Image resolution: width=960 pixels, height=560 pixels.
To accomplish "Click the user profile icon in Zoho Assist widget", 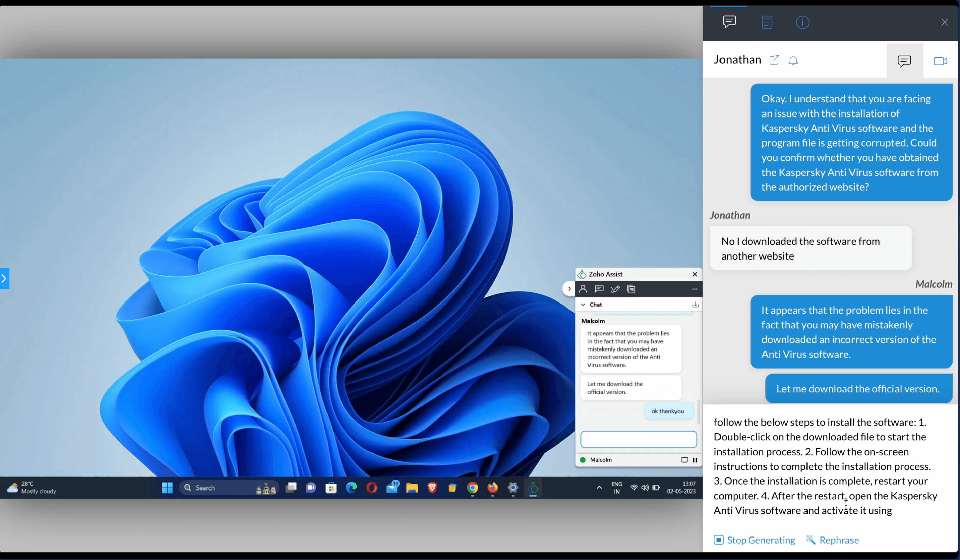I will pos(583,289).
